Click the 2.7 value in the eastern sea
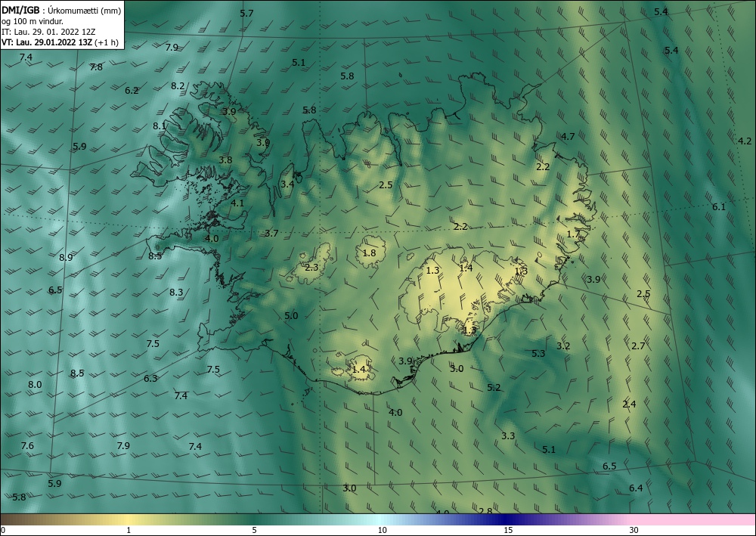The width and height of the screenshot is (756, 536). coord(638,345)
